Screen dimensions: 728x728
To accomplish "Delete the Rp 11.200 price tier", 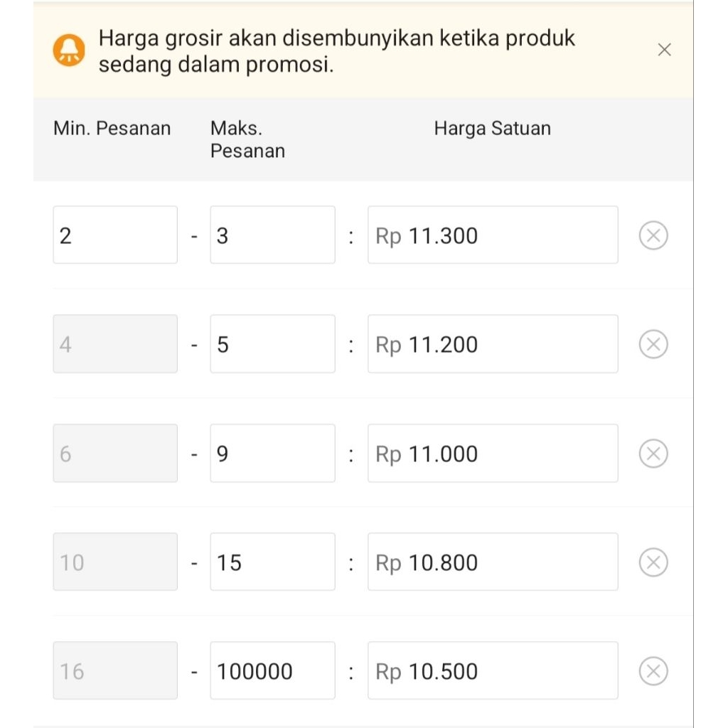I will (x=653, y=344).
